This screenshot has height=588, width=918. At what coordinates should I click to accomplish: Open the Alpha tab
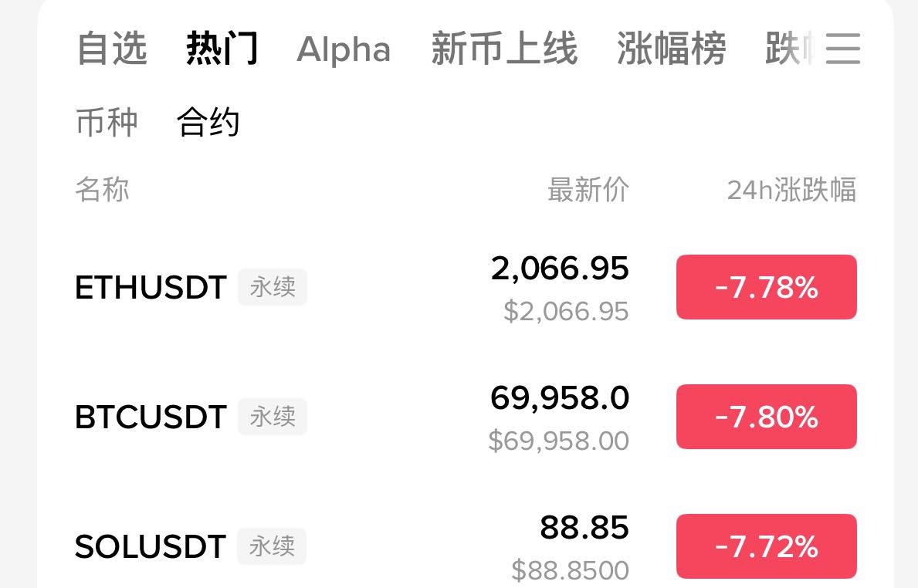click(344, 49)
